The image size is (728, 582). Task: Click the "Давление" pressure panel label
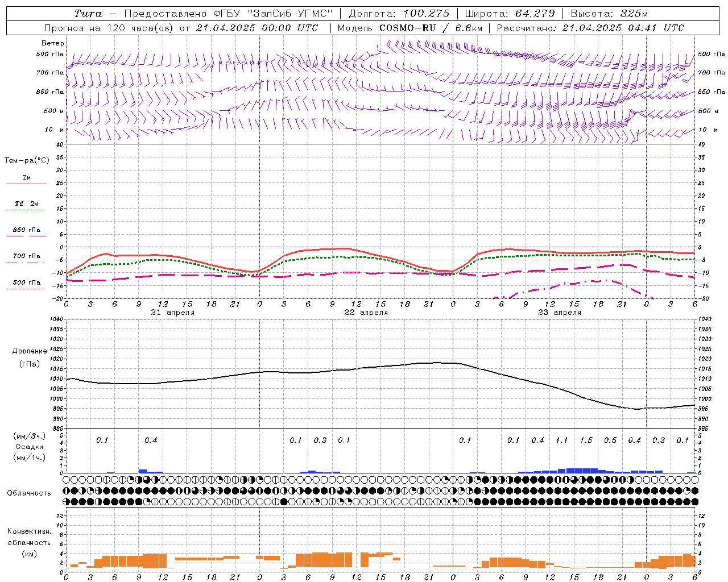click(30, 351)
